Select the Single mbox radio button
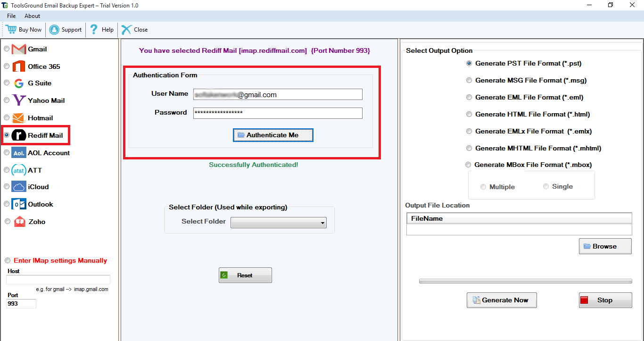644x341 pixels. (546, 186)
